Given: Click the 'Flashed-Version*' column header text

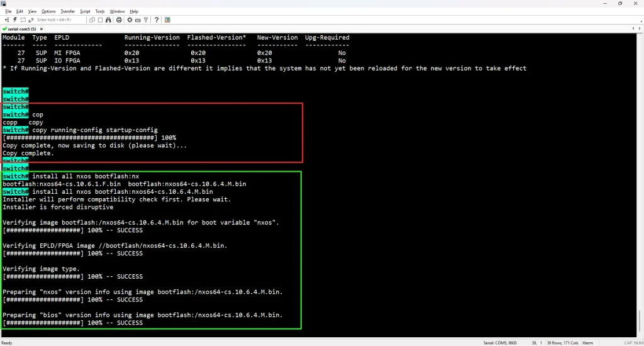Looking at the screenshot, I should [x=216, y=37].
